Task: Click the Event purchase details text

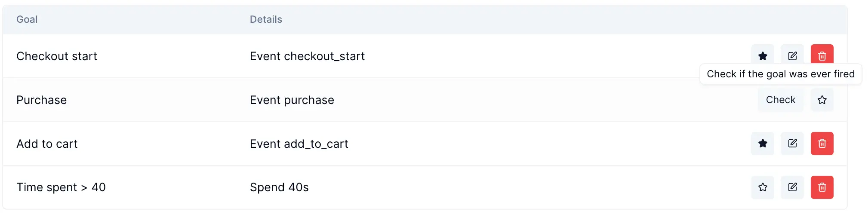Action: click(292, 100)
